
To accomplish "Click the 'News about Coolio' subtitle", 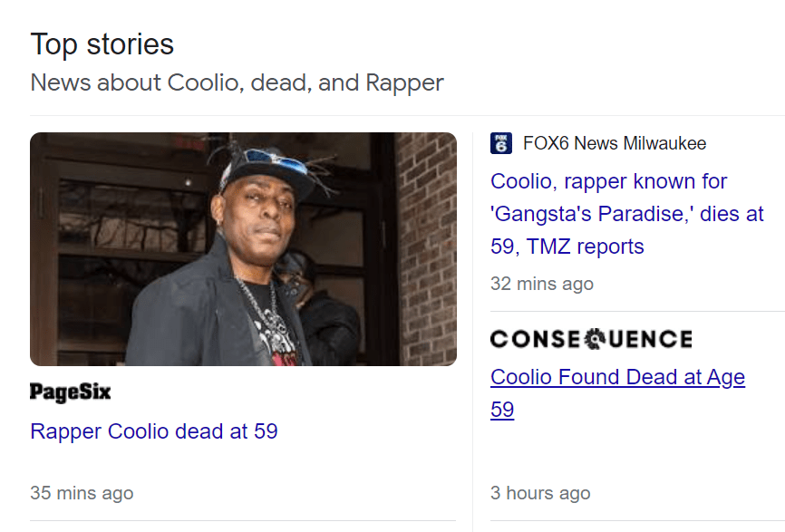I will (x=237, y=83).
